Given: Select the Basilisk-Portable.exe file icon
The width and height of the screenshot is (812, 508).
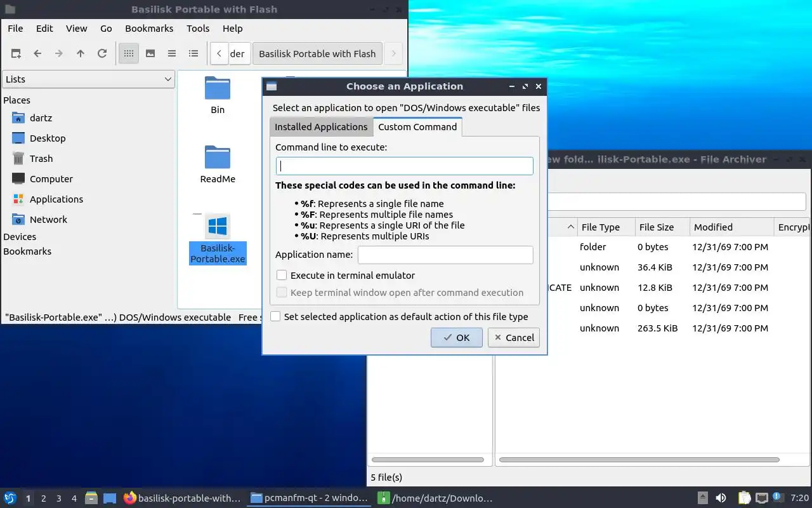Looking at the screenshot, I should (218, 227).
